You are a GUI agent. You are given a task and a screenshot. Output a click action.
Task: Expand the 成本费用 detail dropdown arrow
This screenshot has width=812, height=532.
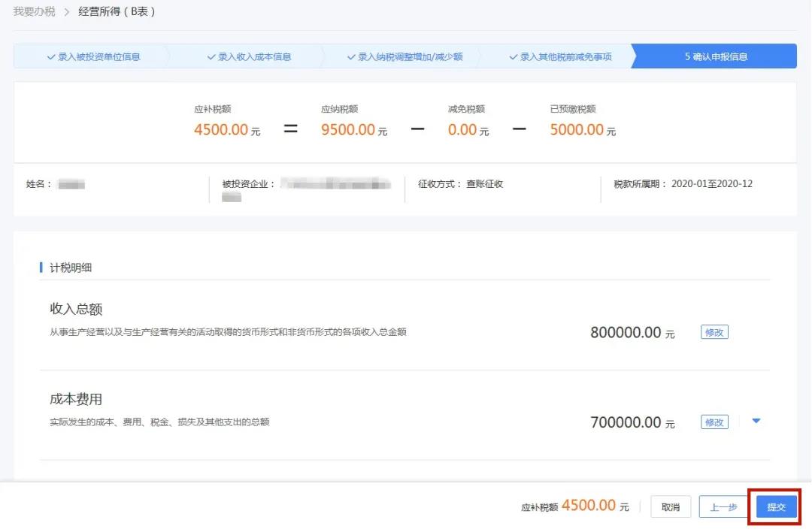756,422
